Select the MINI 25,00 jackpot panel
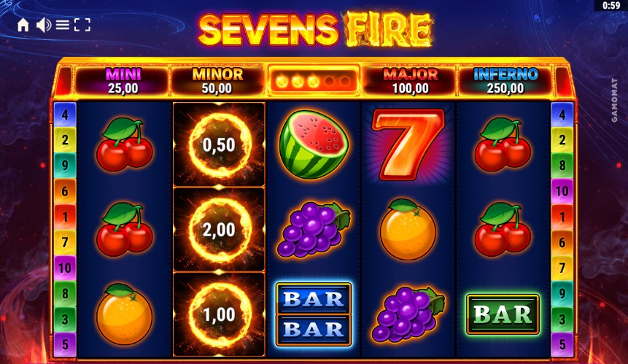628x364 pixels. coord(123,81)
